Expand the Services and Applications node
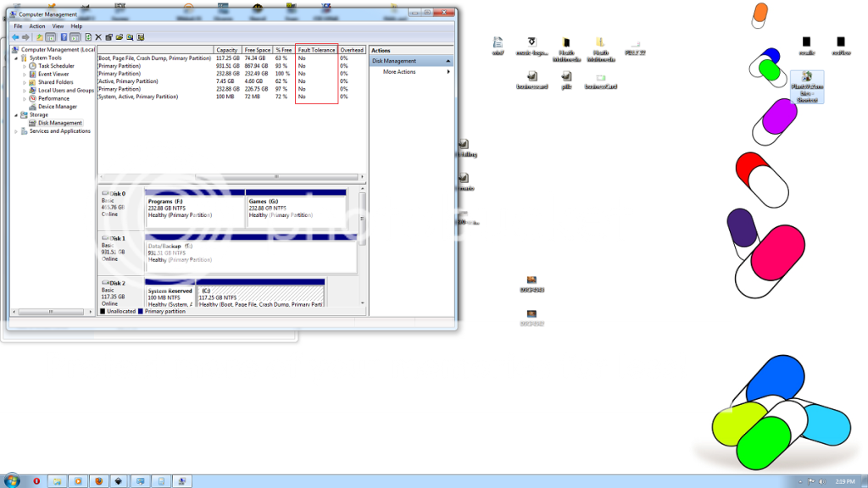The height and width of the screenshot is (488, 868). [16, 131]
